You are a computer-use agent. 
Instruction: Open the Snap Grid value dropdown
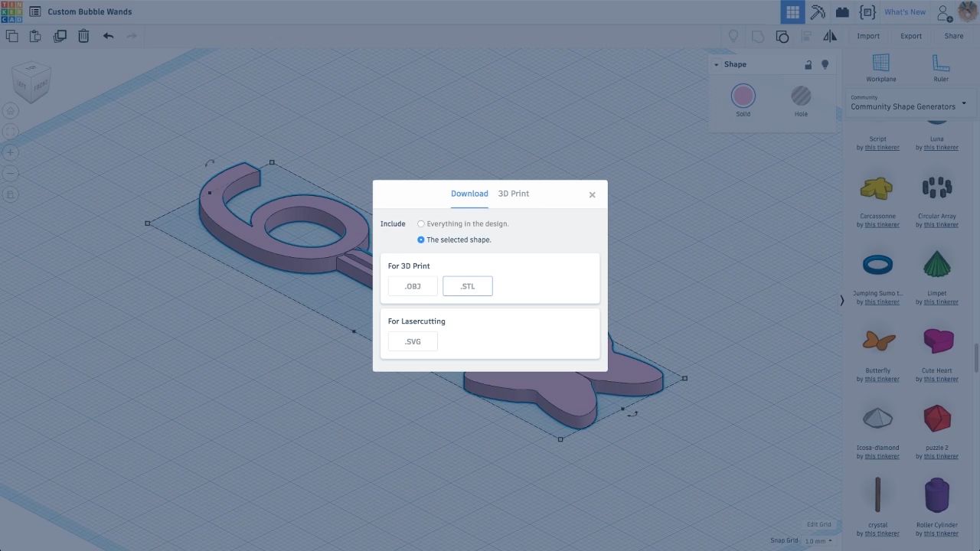click(817, 540)
